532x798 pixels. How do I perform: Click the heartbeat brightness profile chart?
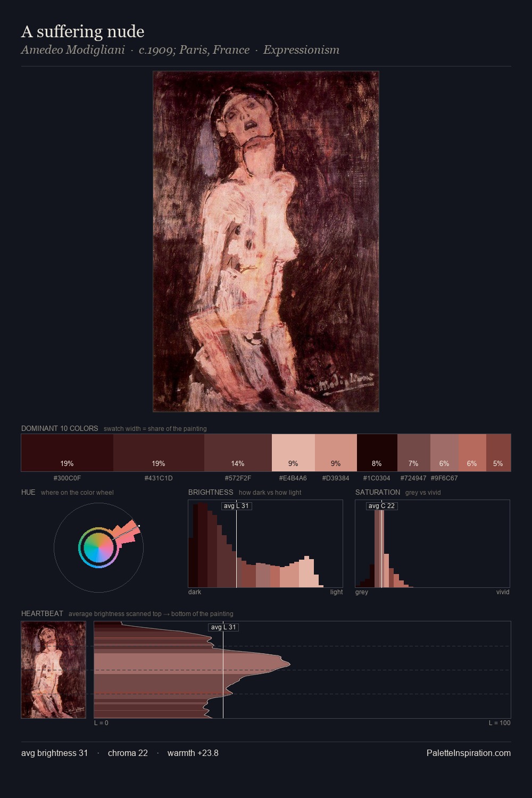pyautogui.click(x=302, y=670)
